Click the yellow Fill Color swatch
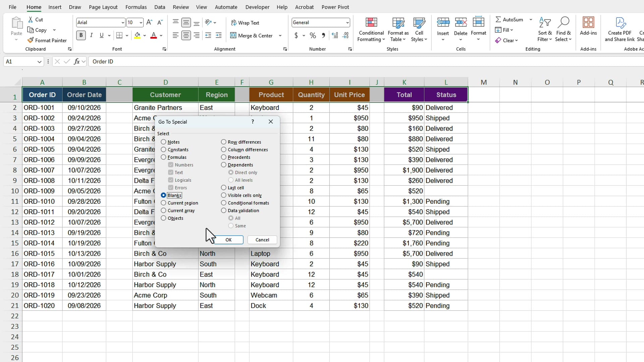This screenshot has width=644, height=362. click(x=137, y=35)
